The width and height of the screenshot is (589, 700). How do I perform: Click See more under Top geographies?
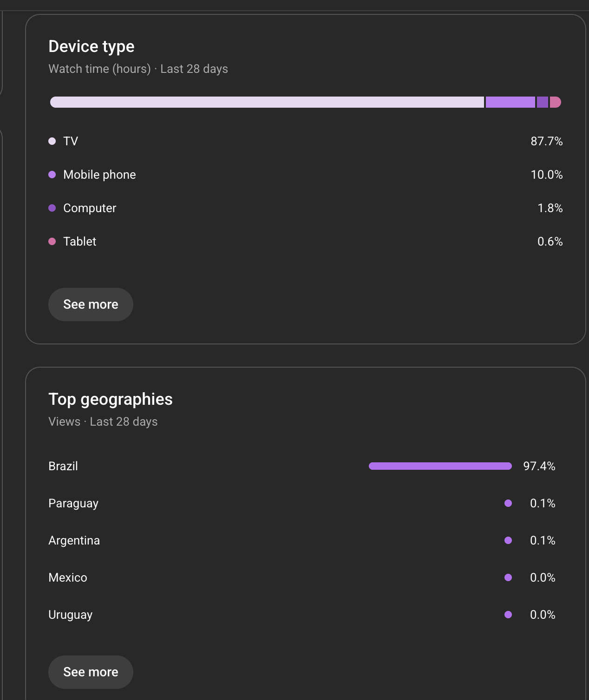91,672
